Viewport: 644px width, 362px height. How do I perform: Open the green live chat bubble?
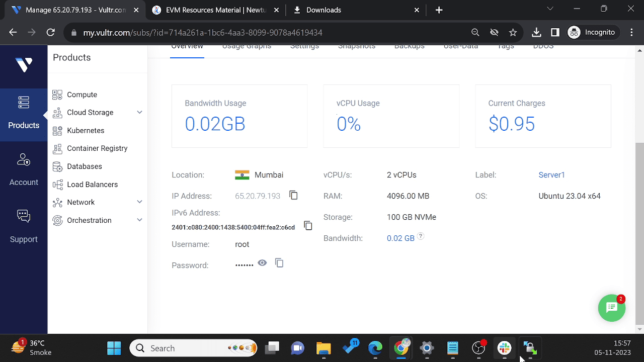611,308
